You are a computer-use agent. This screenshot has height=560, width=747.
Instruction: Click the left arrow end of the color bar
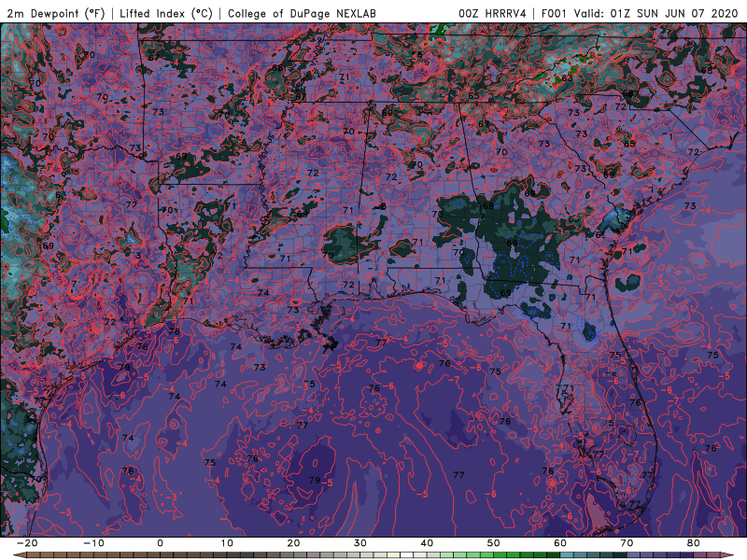[19, 555]
